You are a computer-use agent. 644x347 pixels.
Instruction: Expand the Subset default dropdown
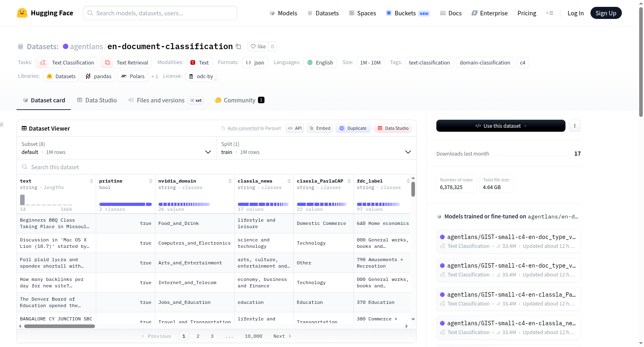point(116,148)
